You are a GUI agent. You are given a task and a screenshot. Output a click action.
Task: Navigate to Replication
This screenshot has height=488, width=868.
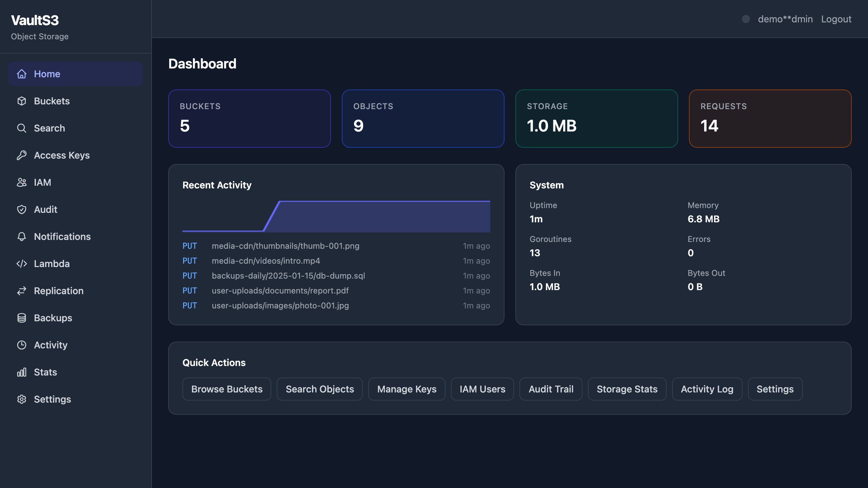tap(76, 291)
